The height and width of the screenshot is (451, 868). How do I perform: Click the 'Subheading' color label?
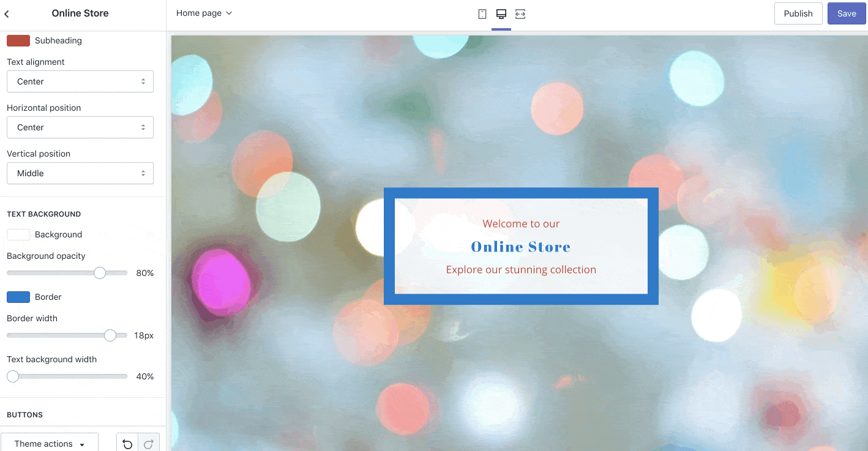(x=58, y=40)
